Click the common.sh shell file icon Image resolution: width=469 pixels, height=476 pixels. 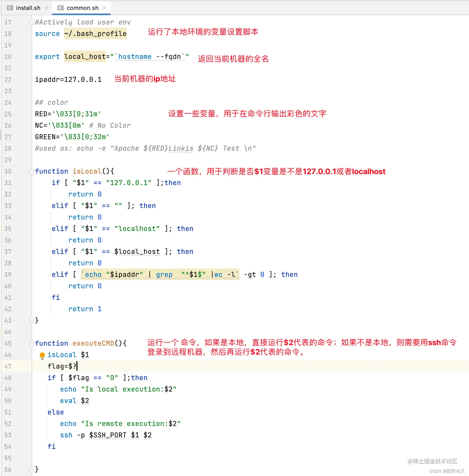[60, 8]
